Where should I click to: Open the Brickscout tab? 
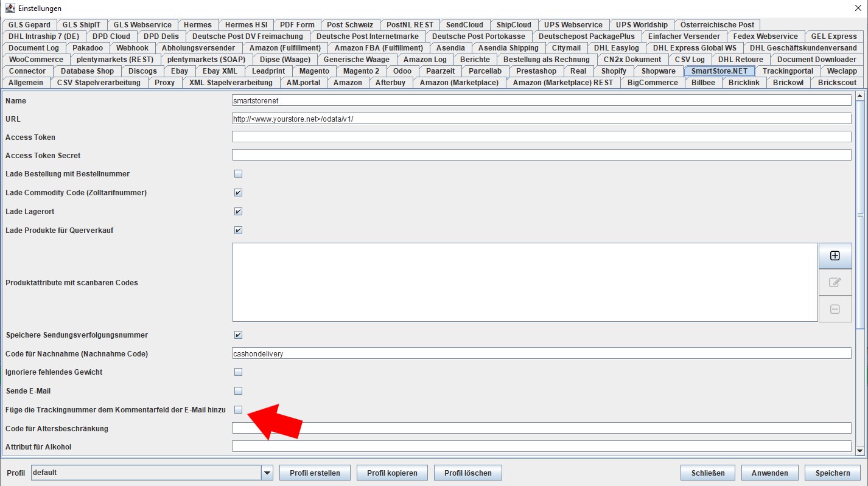click(837, 83)
